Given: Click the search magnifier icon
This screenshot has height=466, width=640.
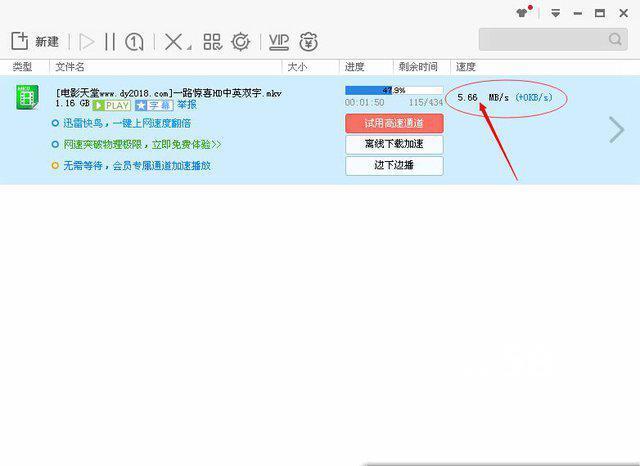Looking at the screenshot, I should pos(615,39).
